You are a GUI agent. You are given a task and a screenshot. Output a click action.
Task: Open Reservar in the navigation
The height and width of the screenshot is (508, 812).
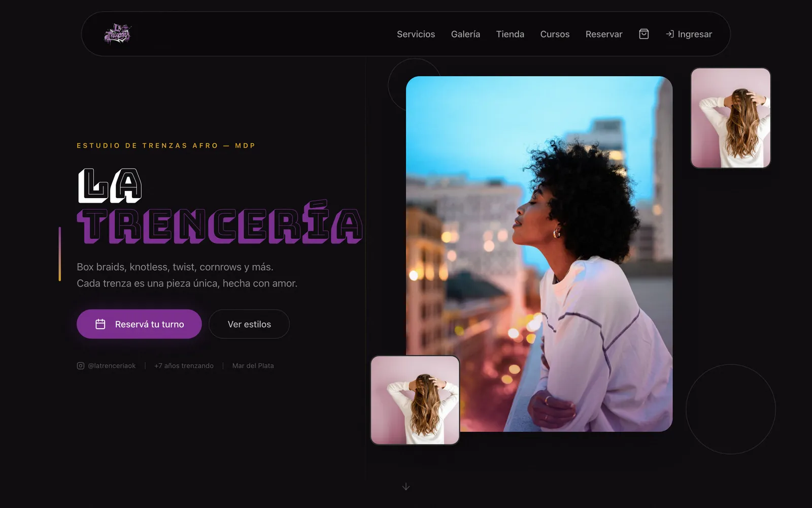click(604, 34)
